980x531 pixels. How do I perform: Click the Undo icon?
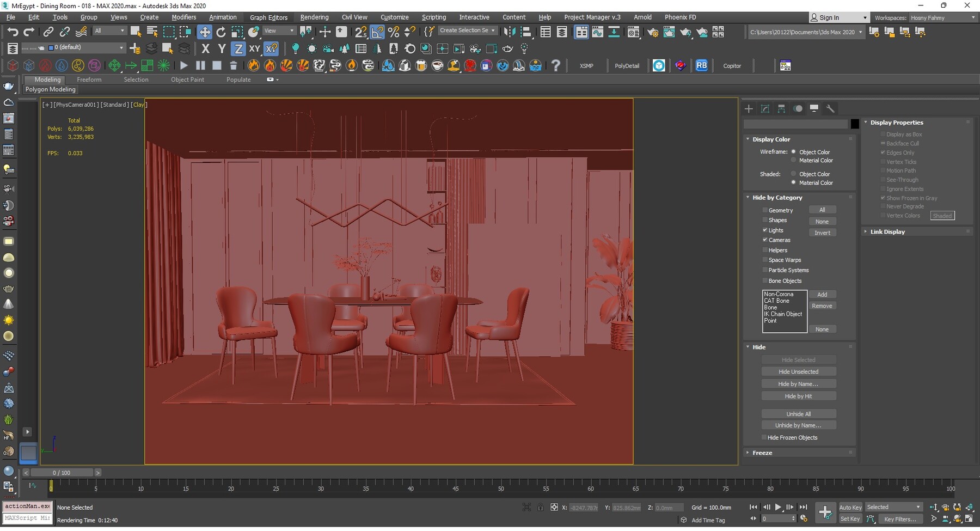13,31
